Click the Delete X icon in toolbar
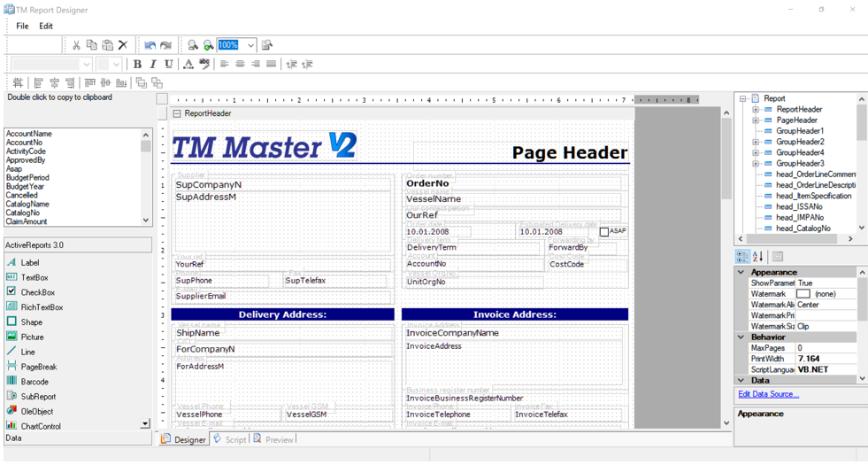The image size is (868, 465). pos(123,45)
